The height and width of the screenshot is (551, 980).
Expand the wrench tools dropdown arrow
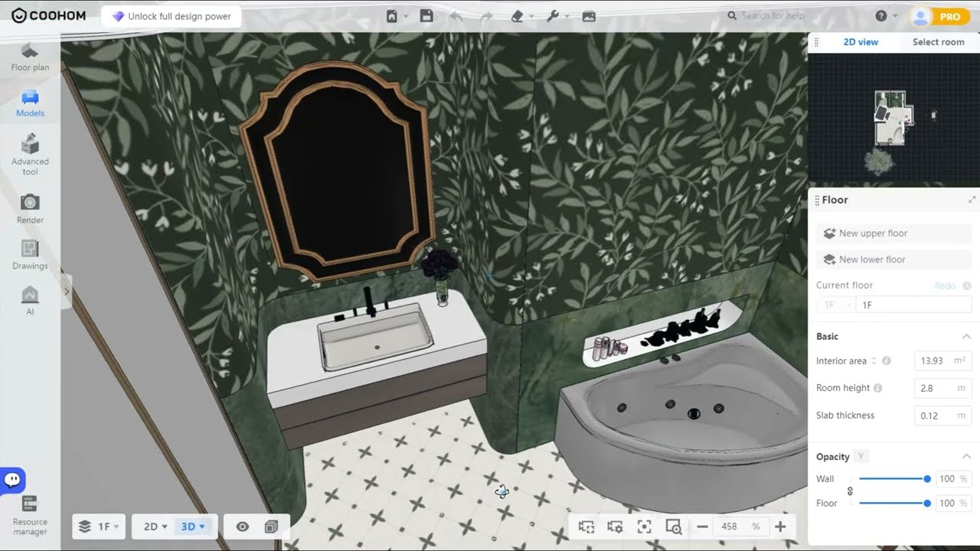567,16
